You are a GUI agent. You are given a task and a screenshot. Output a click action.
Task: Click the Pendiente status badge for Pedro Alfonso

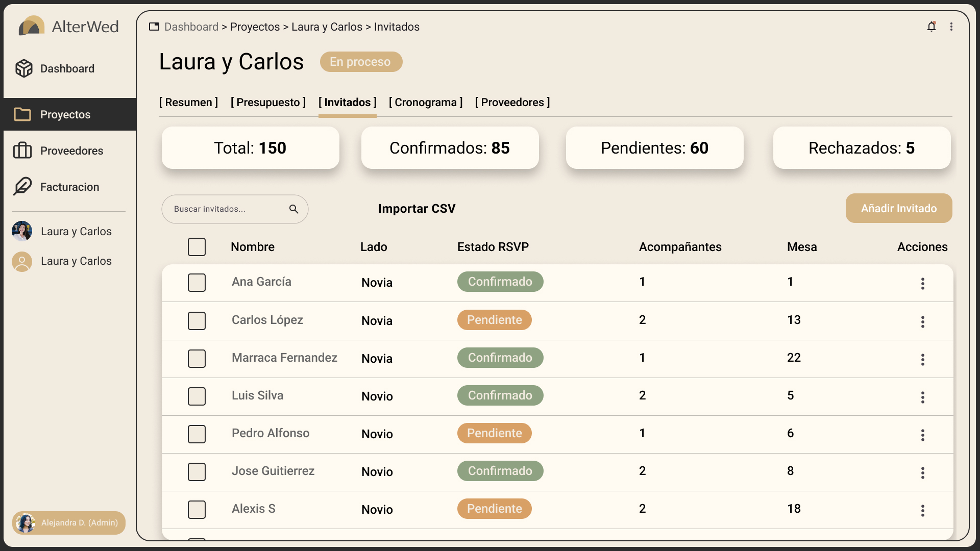(x=494, y=433)
